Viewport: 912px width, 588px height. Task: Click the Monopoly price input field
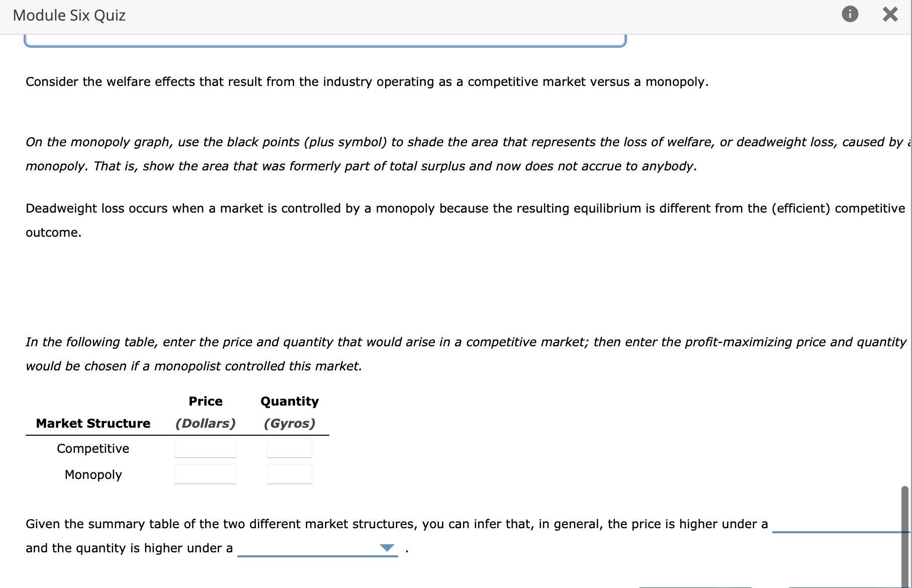(x=205, y=474)
